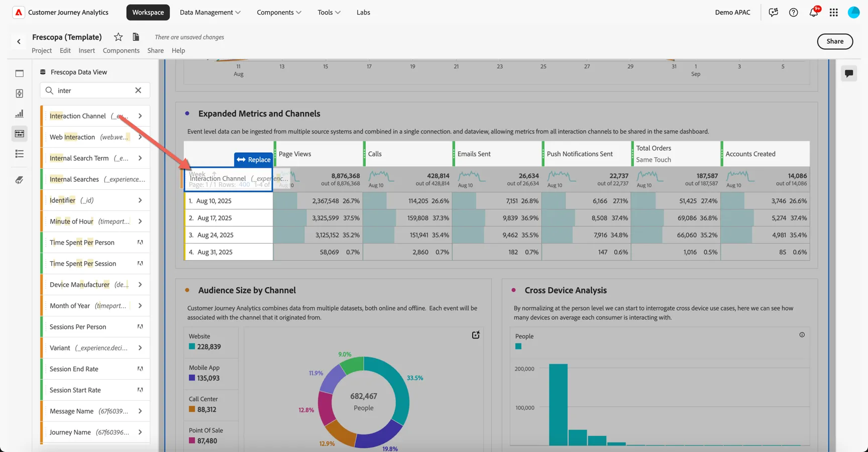Click the Page Views column header
The image size is (868, 452).
point(318,154)
